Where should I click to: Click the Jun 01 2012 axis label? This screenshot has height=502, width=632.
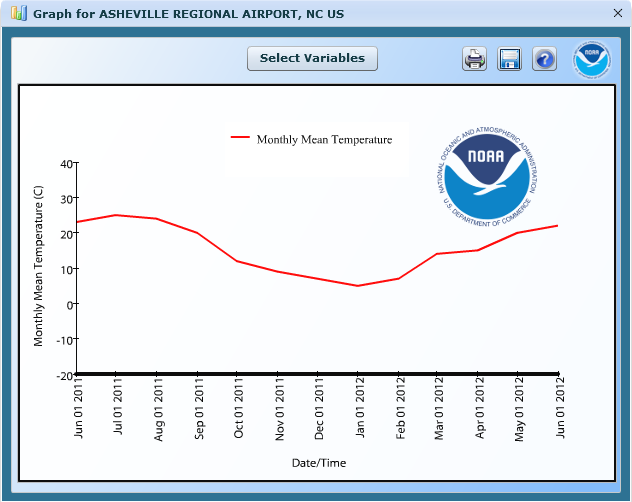560,407
